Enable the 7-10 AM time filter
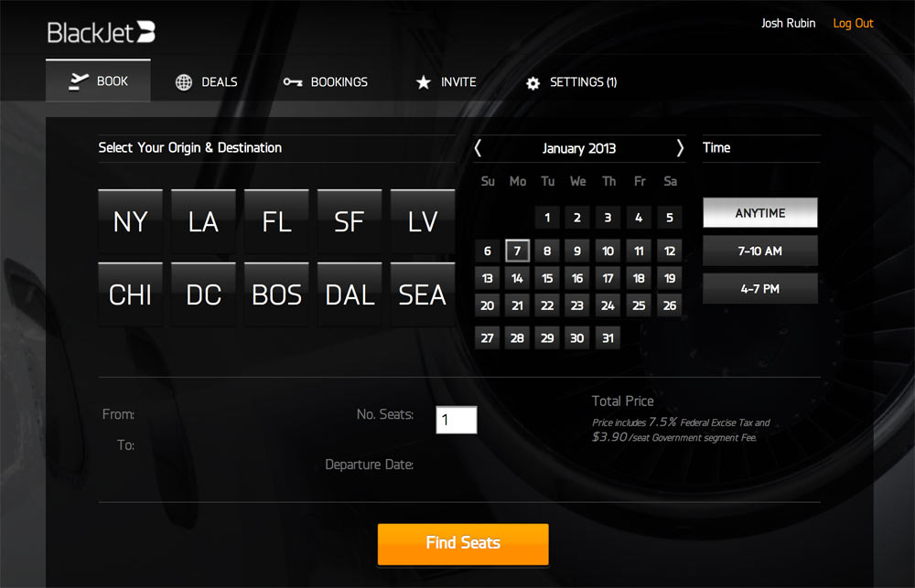 [x=759, y=251]
